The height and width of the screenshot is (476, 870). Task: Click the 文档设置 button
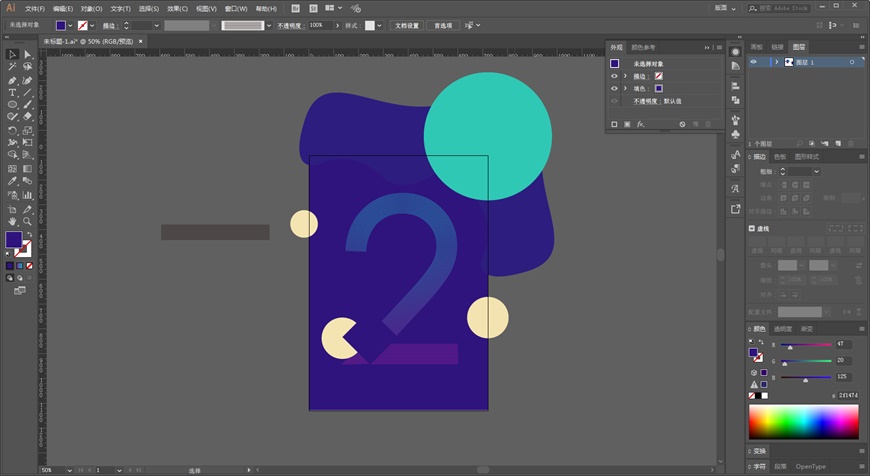(406, 25)
